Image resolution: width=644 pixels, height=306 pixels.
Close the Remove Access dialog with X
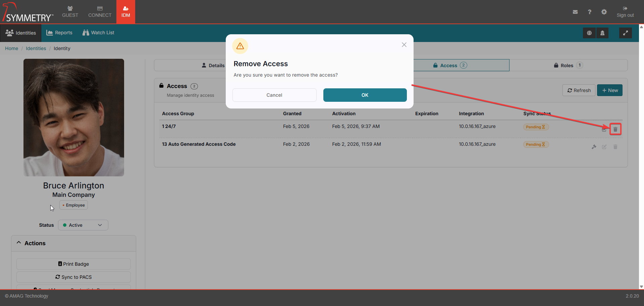(404, 45)
